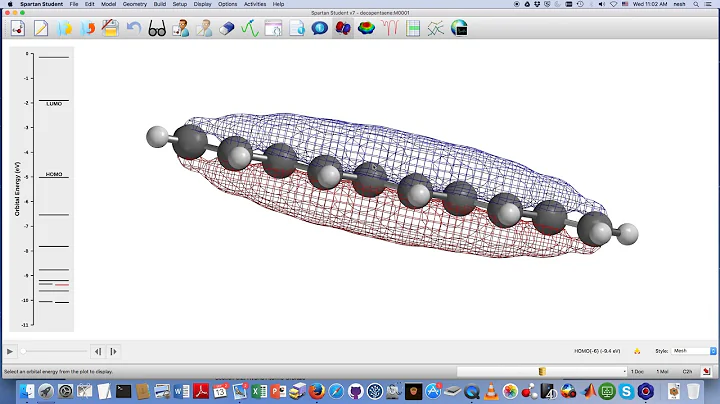This screenshot has width=720, height=404.
Task: Select the top orbital level line near 0 eV
Action: (54, 57)
